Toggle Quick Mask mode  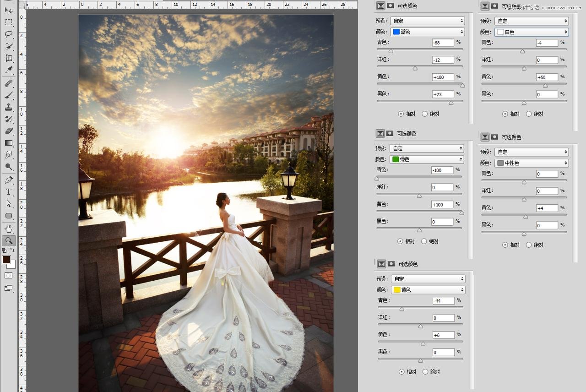click(x=9, y=276)
